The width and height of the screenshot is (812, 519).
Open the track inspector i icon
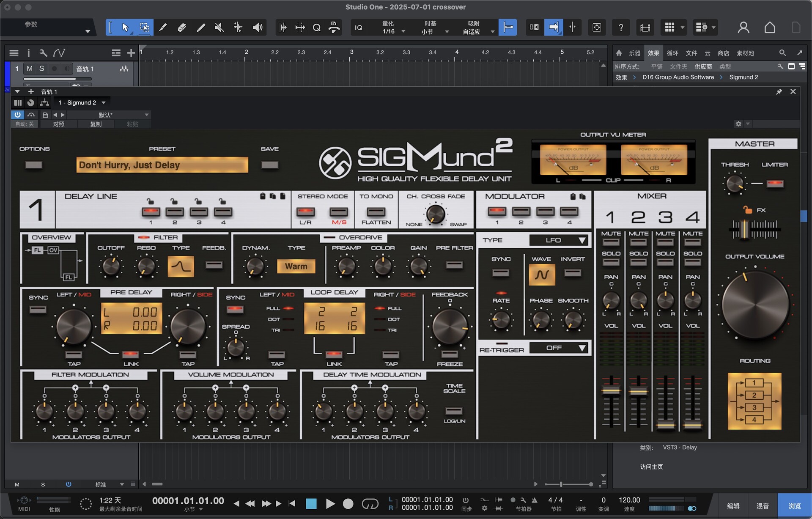tap(28, 53)
